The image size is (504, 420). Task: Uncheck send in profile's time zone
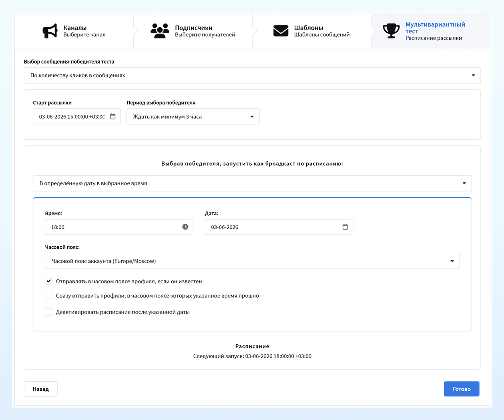click(48, 281)
